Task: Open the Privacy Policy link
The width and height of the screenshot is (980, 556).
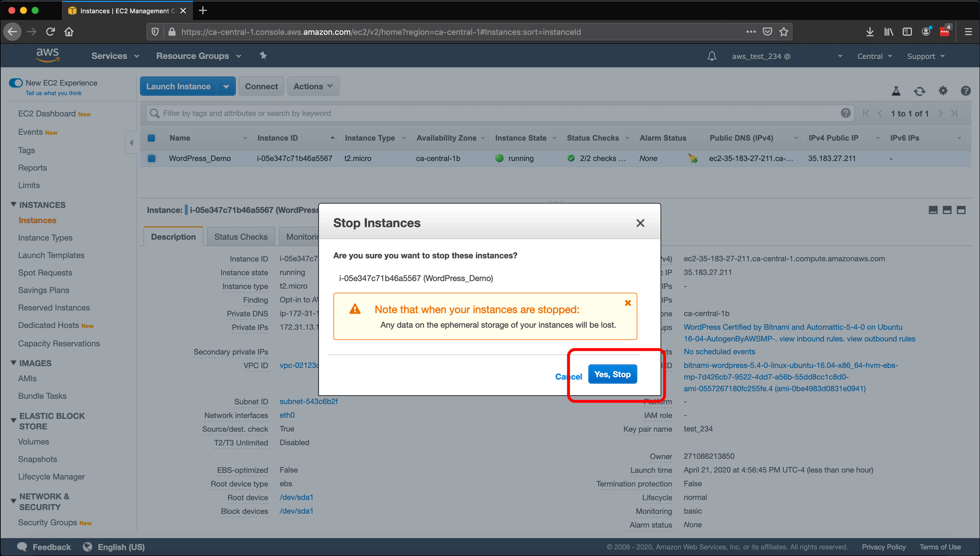Action: click(884, 547)
